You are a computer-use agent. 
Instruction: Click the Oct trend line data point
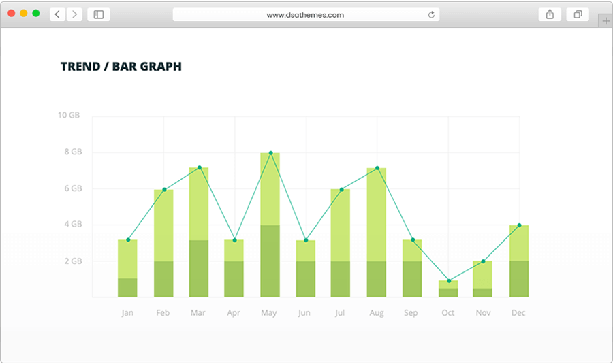(449, 281)
